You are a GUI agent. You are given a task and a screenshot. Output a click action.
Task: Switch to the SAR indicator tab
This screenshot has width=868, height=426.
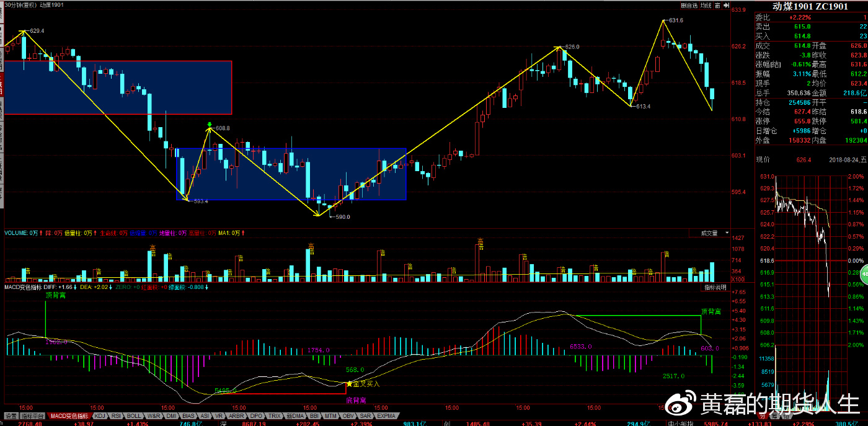point(366,415)
